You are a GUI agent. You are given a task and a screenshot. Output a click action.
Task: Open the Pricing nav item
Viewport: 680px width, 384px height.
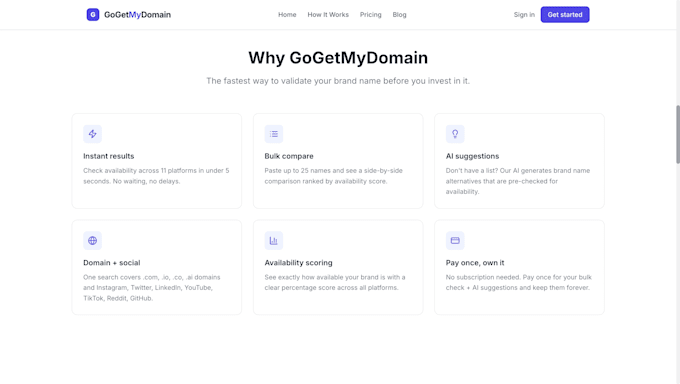[x=370, y=15]
